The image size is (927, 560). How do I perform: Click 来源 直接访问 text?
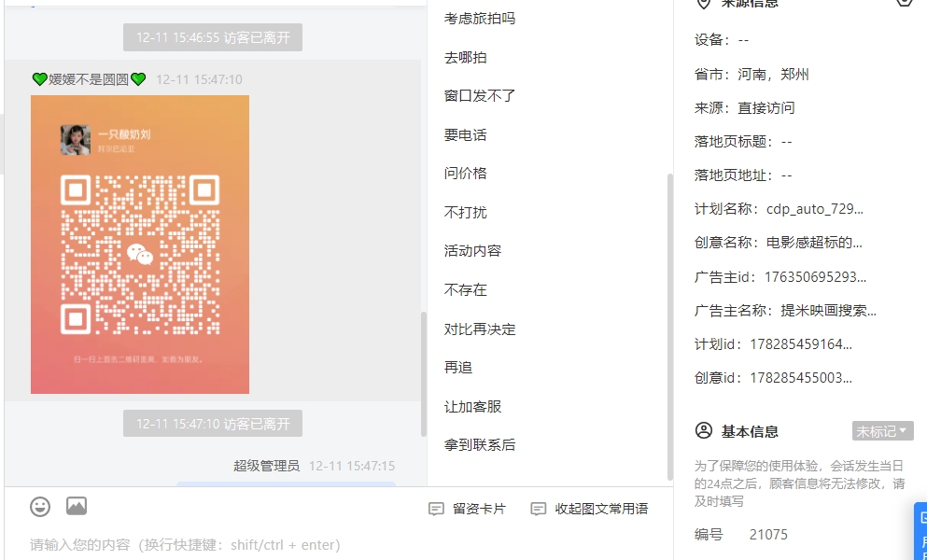tap(744, 107)
